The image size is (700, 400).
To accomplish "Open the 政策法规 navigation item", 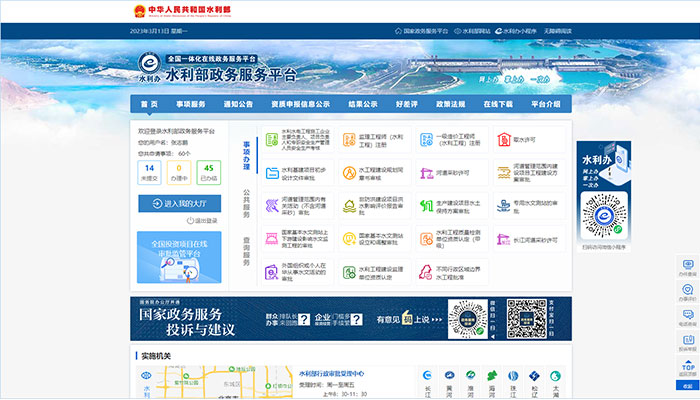I will coord(450,104).
